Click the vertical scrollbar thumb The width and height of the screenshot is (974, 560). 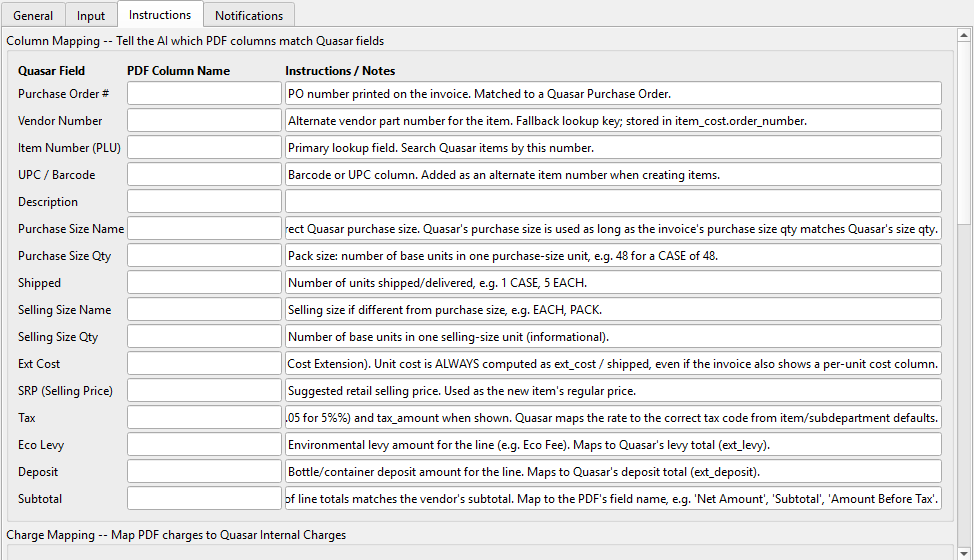pos(963,133)
